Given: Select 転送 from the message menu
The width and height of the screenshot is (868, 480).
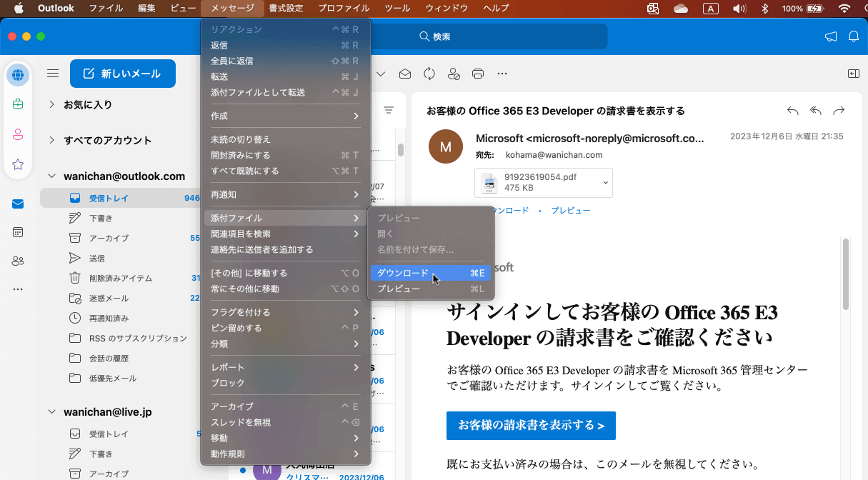Looking at the screenshot, I should (x=285, y=76).
